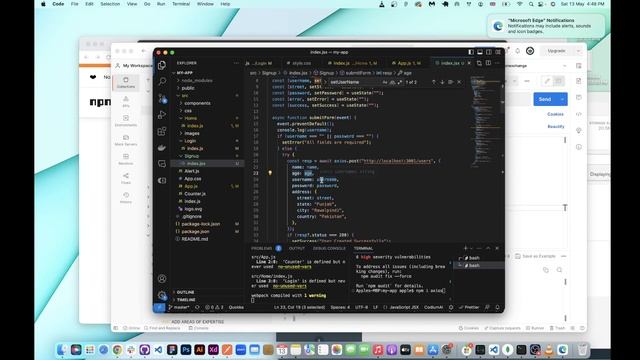Image resolution: width=640 pixels, height=360 pixels.
Task: Click errors and warnings count in status bar
Action: pyautogui.click(x=214, y=307)
